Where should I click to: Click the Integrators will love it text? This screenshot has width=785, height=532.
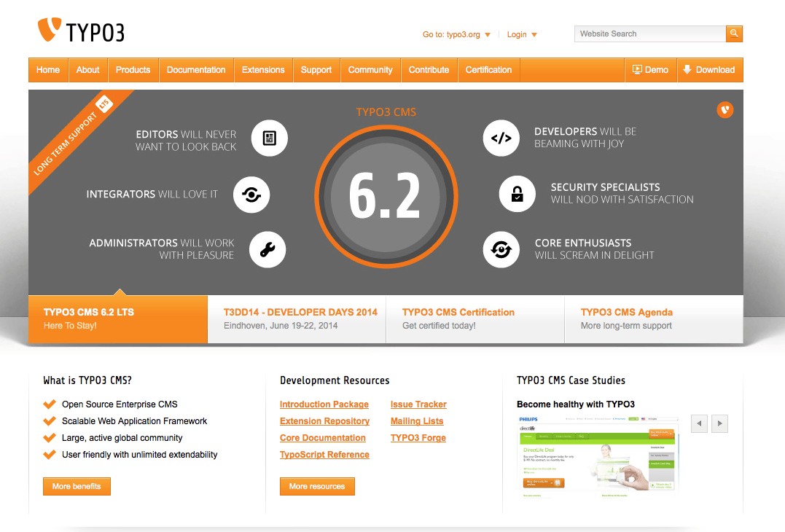click(152, 194)
